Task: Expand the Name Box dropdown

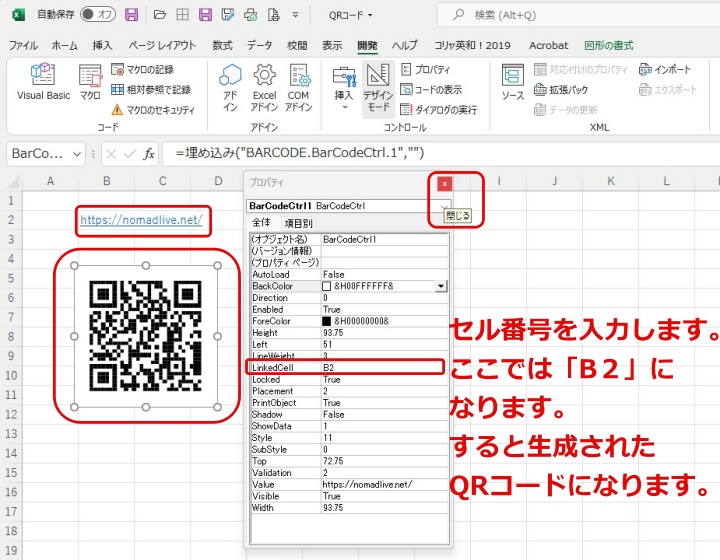Action: tap(77, 154)
